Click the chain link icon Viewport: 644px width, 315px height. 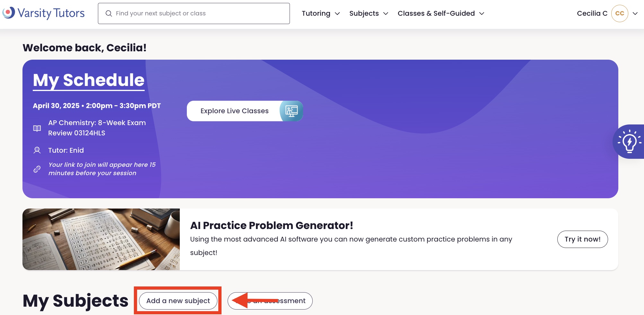click(x=37, y=169)
